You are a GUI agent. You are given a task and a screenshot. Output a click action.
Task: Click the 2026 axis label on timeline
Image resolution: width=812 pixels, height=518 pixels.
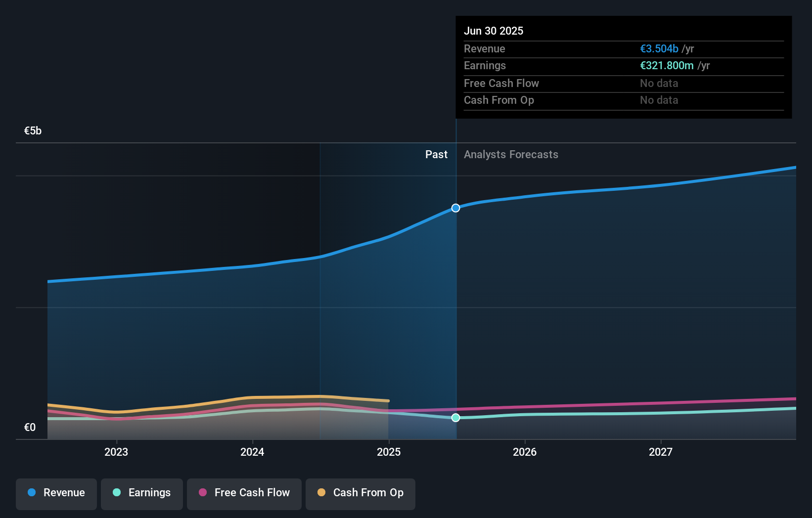525,452
